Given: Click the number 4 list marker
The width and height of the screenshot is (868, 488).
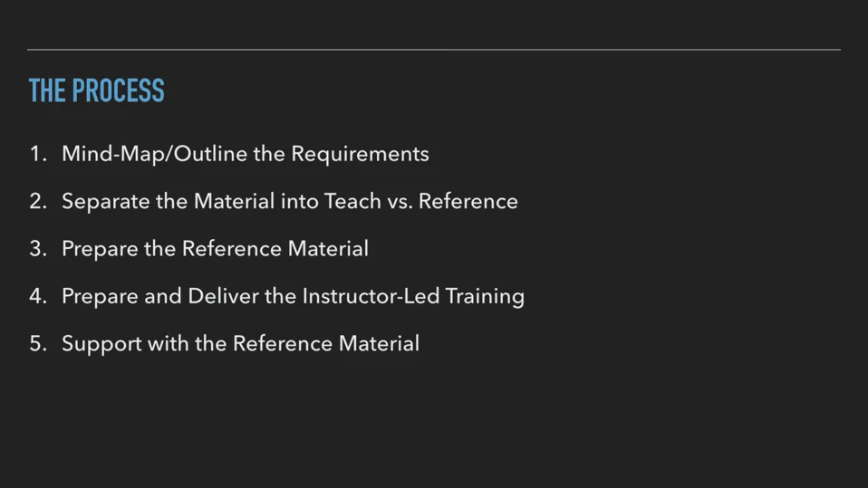Looking at the screenshot, I should tap(38, 296).
